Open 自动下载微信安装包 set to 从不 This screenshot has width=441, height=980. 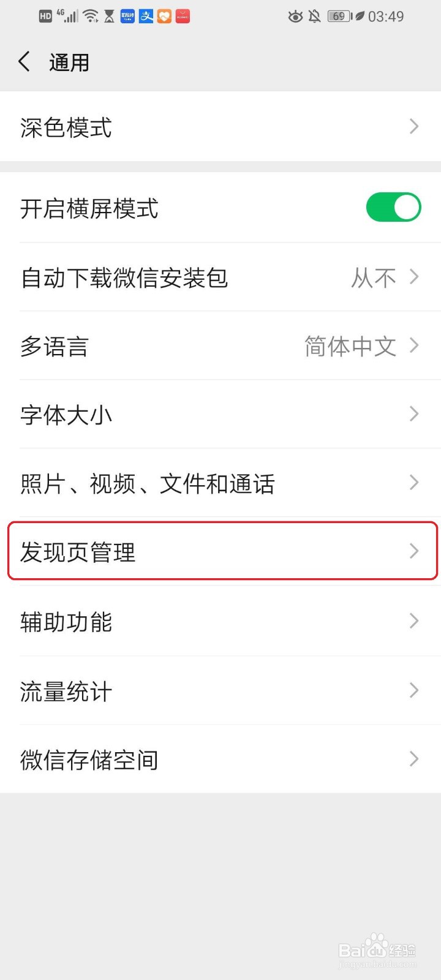(x=221, y=277)
